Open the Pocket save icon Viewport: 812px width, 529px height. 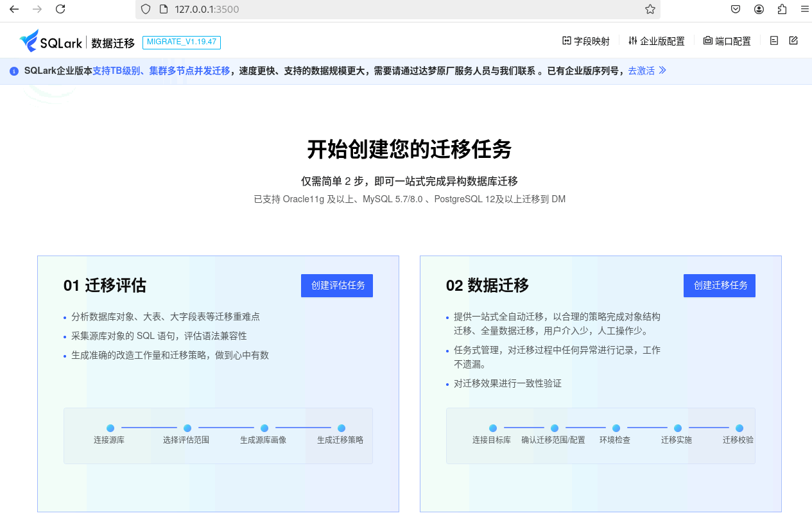click(736, 9)
